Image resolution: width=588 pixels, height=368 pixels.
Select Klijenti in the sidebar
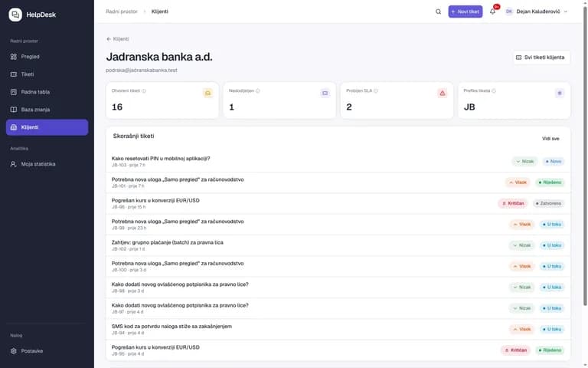tap(47, 127)
